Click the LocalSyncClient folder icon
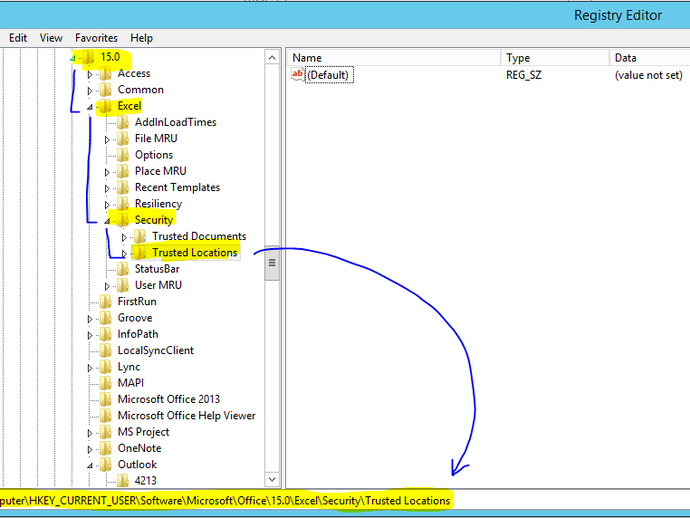690x518 pixels. tap(106, 350)
